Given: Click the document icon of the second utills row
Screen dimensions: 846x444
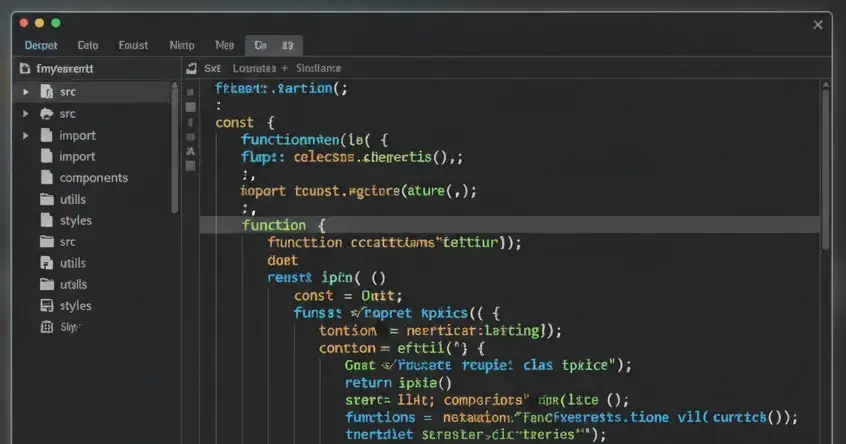Looking at the screenshot, I should tap(47, 263).
